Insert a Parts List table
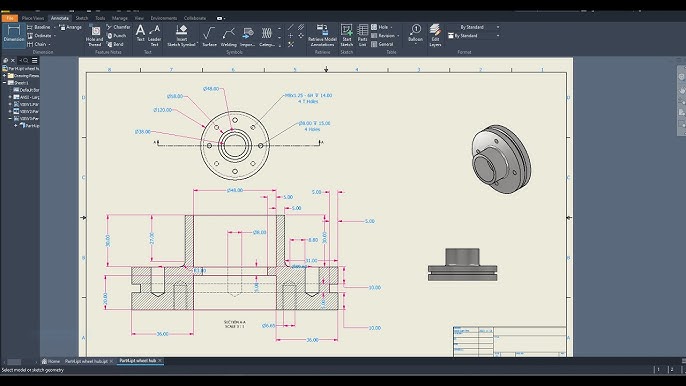This screenshot has height=386, width=686. [362, 36]
